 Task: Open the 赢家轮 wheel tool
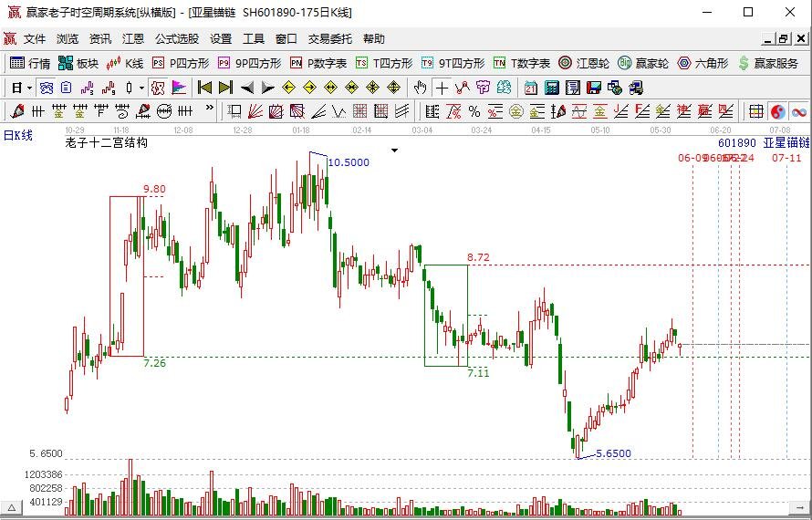642,63
